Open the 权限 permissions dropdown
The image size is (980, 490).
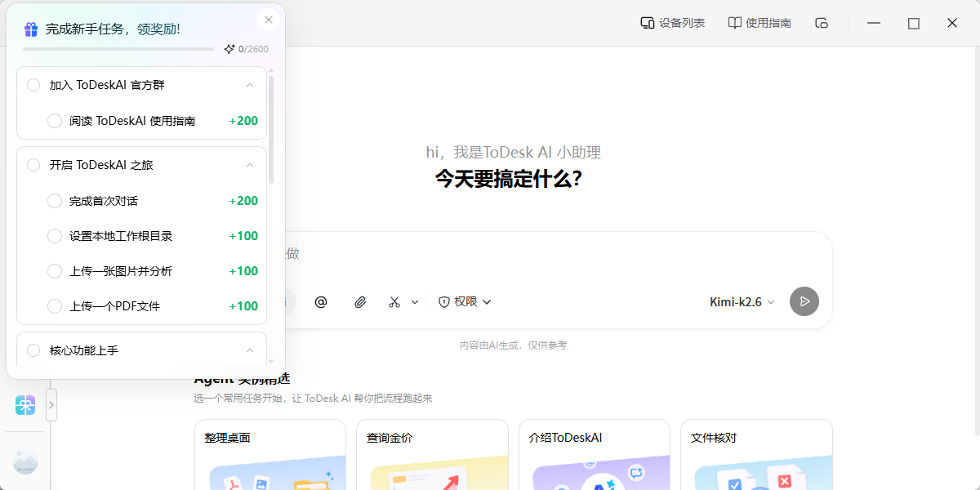(x=465, y=302)
